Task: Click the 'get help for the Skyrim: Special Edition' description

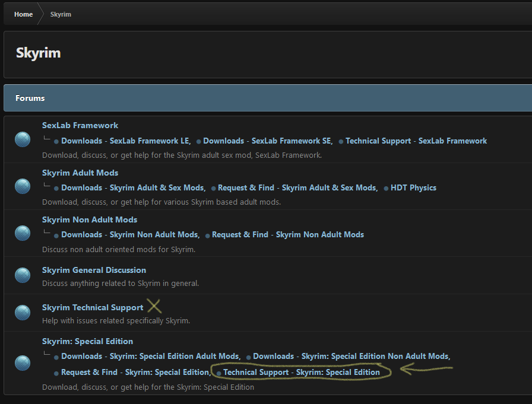Action: [x=148, y=387]
